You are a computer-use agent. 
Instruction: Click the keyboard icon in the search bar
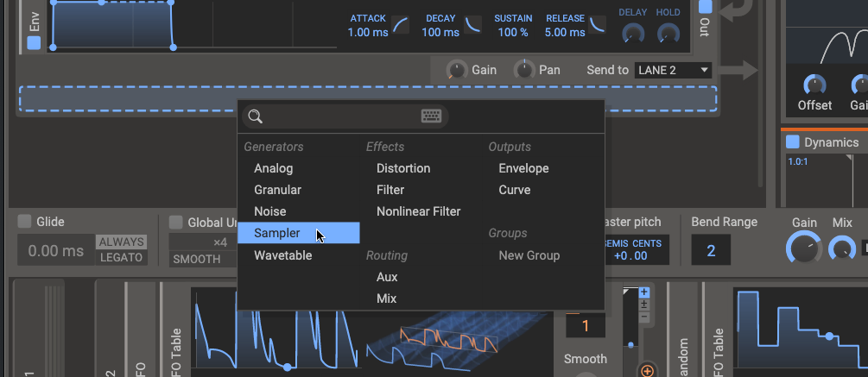coord(431,116)
